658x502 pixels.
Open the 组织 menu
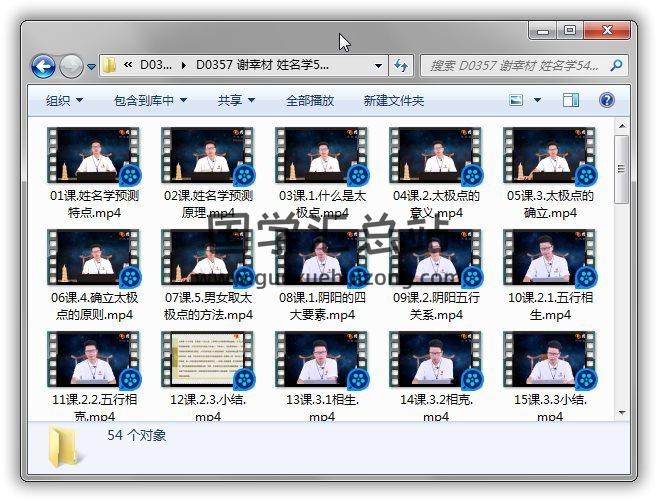64,101
